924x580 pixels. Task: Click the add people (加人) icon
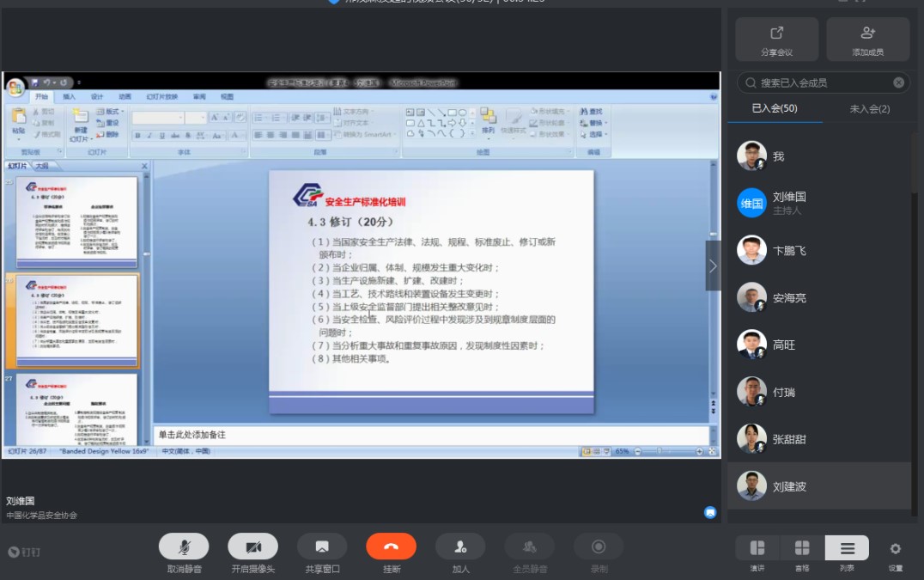tap(460, 546)
